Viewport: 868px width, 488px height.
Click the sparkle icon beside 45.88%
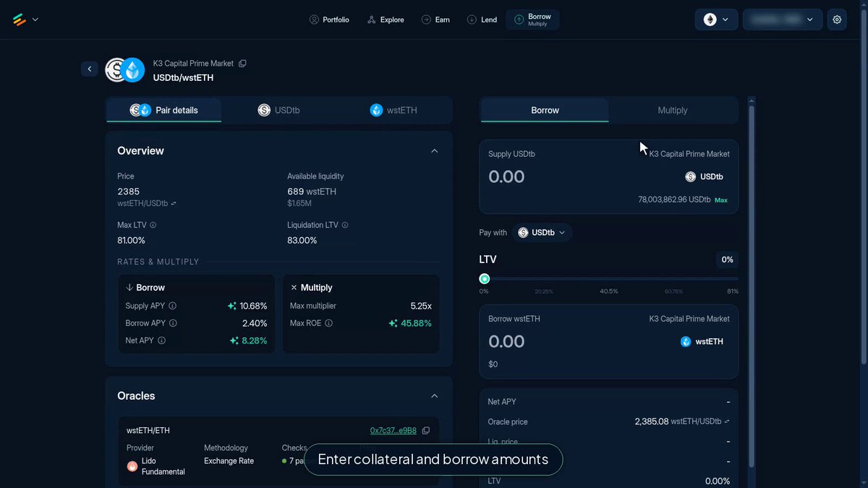click(x=393, y=323)
